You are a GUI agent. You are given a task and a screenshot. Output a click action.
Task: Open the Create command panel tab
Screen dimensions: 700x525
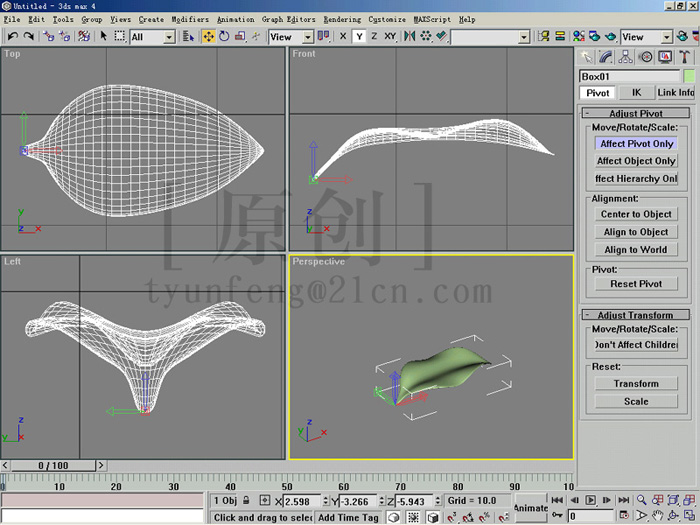click(585, 57)
